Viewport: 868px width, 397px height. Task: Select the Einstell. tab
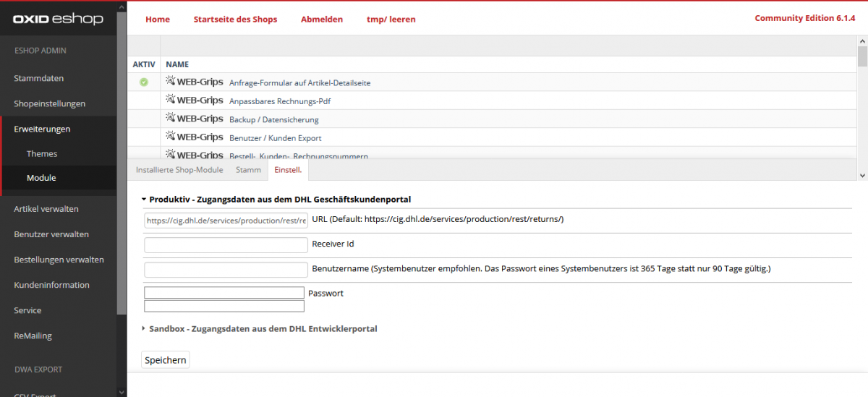coord(288,170)
